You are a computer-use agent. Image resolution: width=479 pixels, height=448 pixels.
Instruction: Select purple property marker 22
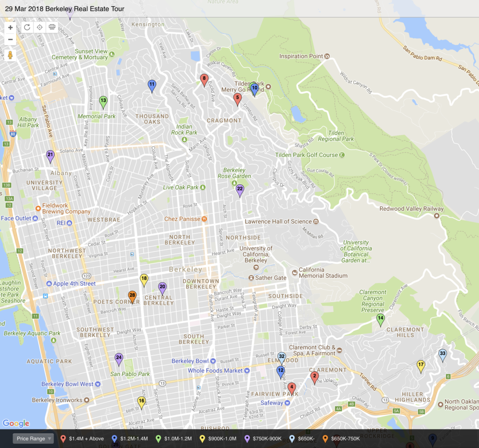[240, 190]
